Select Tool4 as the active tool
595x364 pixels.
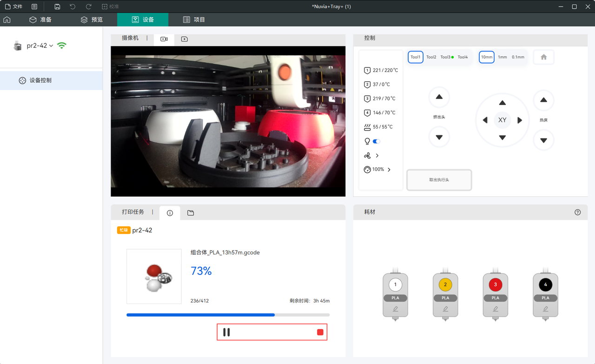point(463,57)
